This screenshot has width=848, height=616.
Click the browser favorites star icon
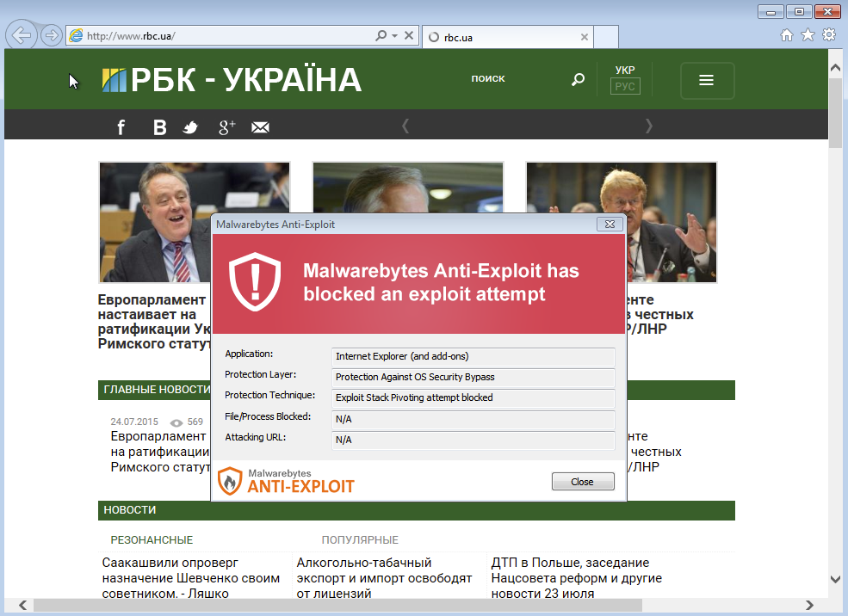pyautogui.click(x=808, y=35)
